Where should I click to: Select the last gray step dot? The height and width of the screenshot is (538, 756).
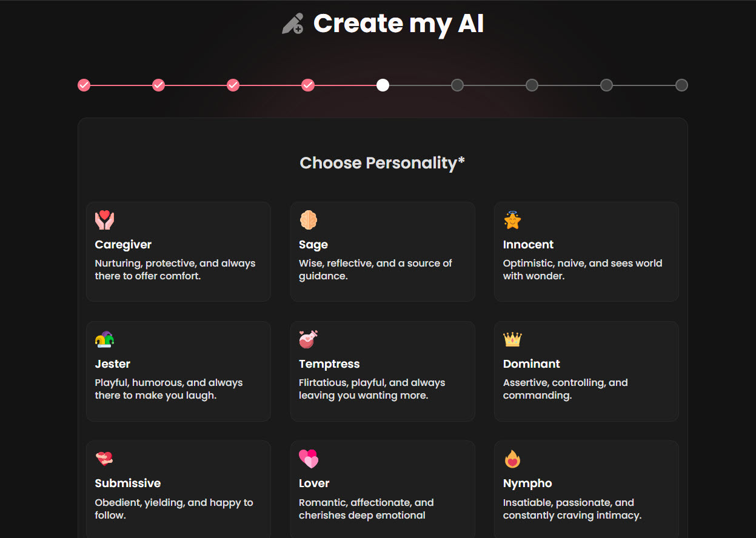click(681, 85)
